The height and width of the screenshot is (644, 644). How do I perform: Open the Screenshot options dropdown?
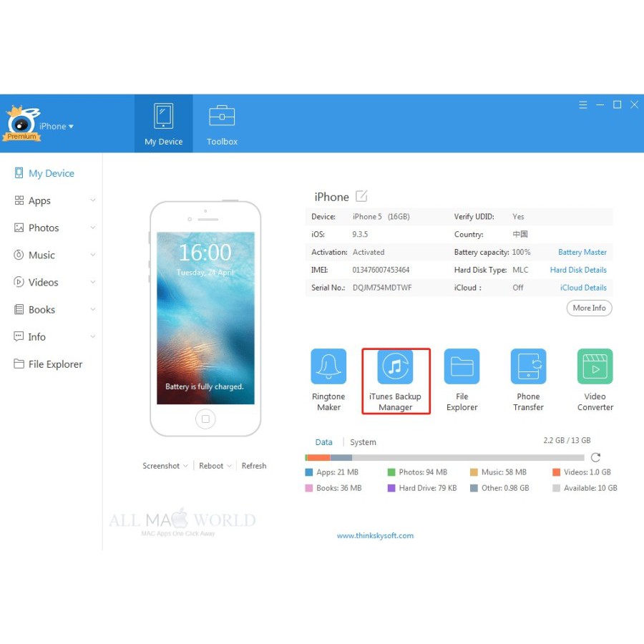[165, 466]
